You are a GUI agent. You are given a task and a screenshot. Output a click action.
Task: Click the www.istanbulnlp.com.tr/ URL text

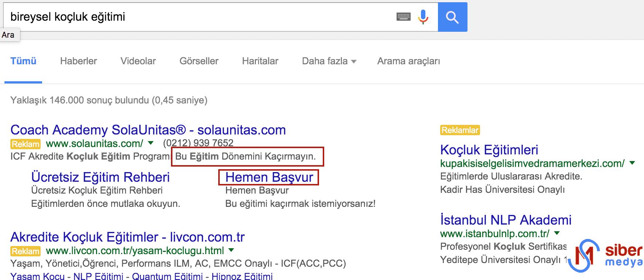[495, 233]
